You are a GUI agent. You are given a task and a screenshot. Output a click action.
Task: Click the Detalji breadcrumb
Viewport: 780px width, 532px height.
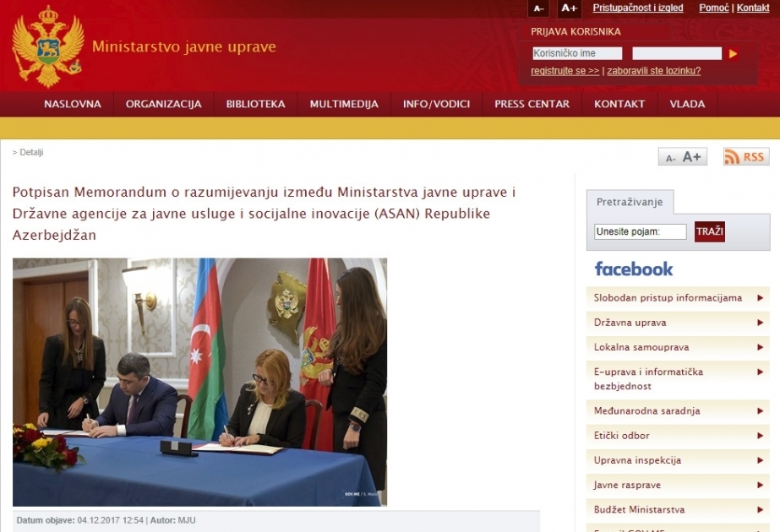pos(31,152)
